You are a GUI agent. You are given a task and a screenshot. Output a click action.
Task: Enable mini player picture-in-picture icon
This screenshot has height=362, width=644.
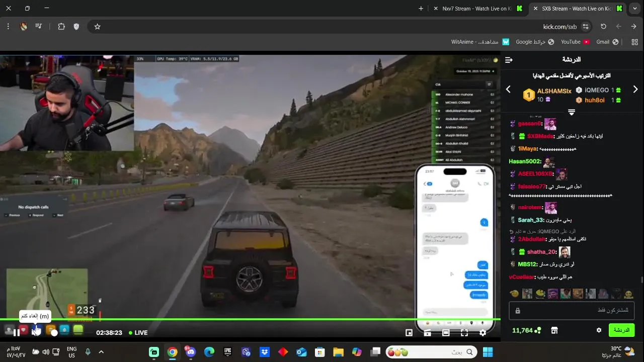coord(409,333)
